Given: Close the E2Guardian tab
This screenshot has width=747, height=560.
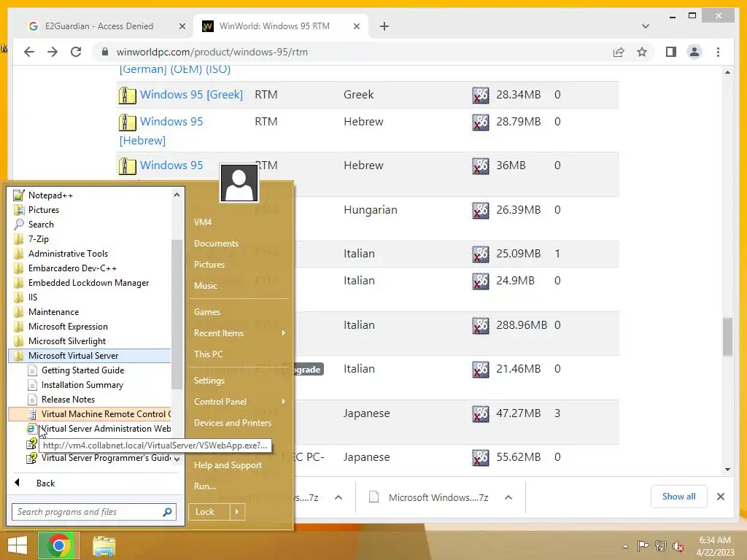Looking at the screenshot, I should (182, 26).
